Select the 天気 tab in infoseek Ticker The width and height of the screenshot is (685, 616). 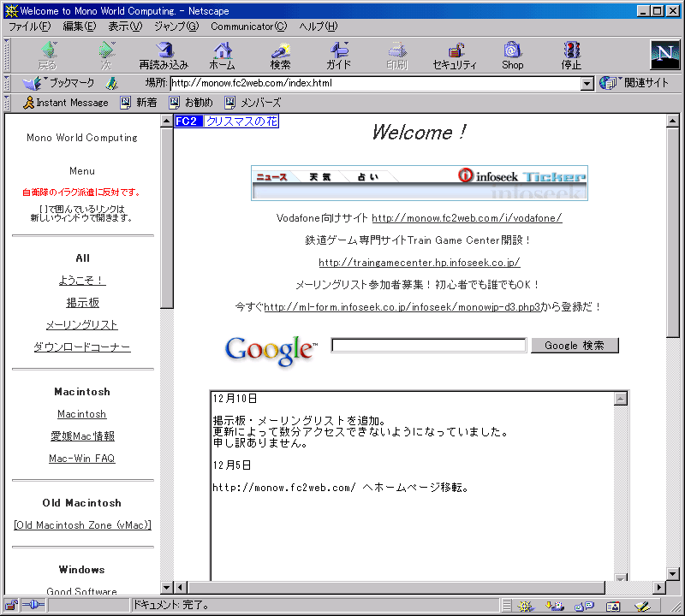[320, 177]
